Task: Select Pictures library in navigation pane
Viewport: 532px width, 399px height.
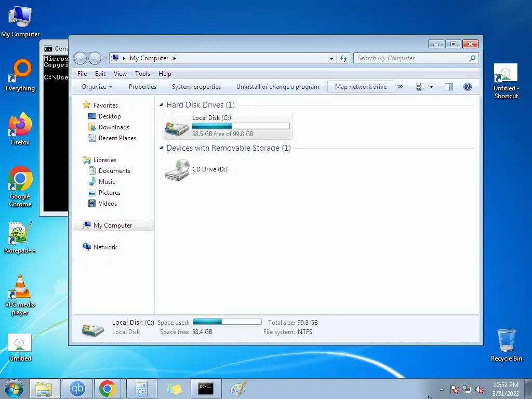Action: (109, 193)
